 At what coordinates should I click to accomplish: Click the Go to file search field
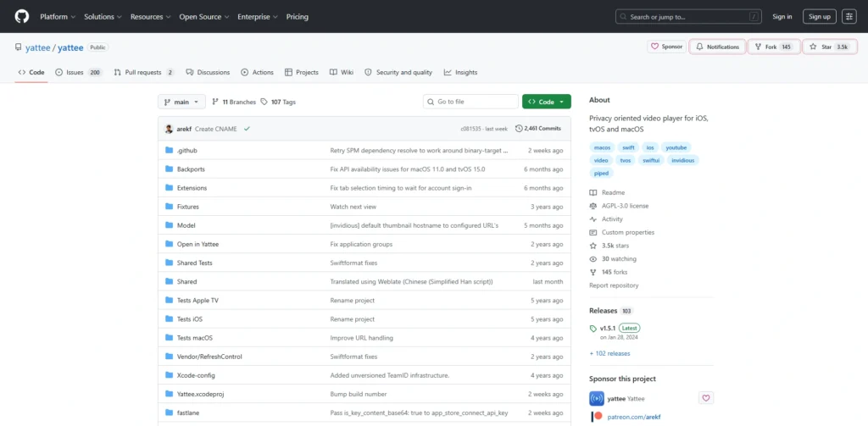[x=470, y=102]
